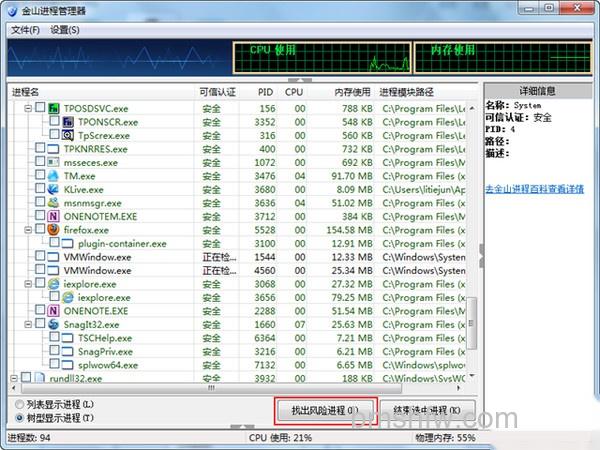
Task: Collapse the firefox.exe process tree
Action: pyautogui.click(x=28, y=230)
